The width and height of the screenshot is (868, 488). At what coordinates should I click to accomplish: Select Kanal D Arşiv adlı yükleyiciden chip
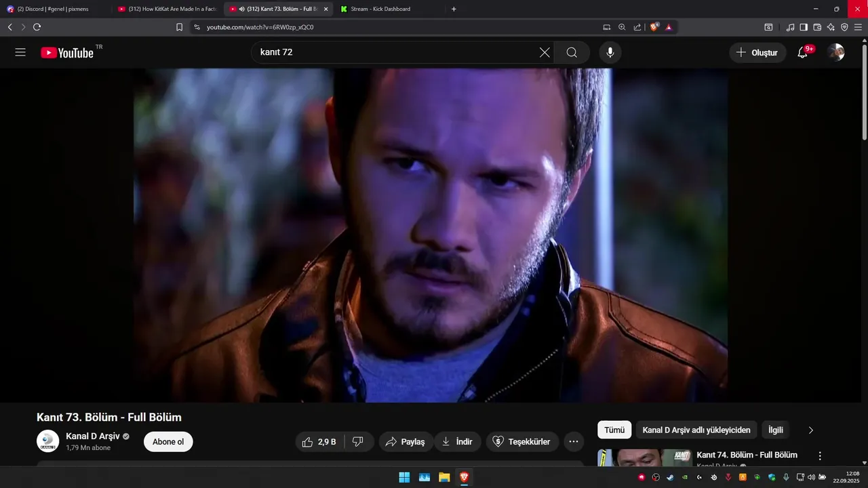pos(696,430)
